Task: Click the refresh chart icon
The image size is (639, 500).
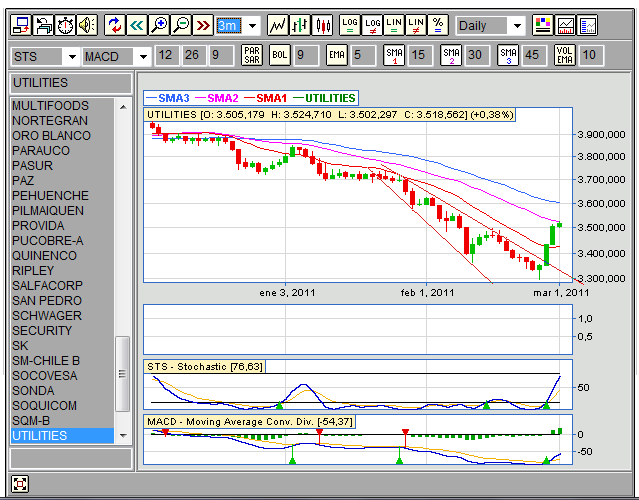Action: pyautogui.click(x=115, y=25)
